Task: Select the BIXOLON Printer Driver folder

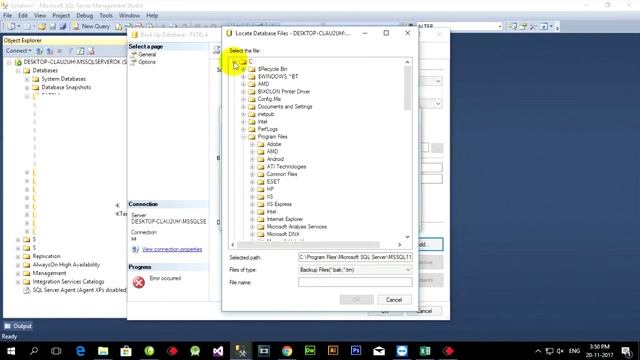Action: [x=283, y=91]
